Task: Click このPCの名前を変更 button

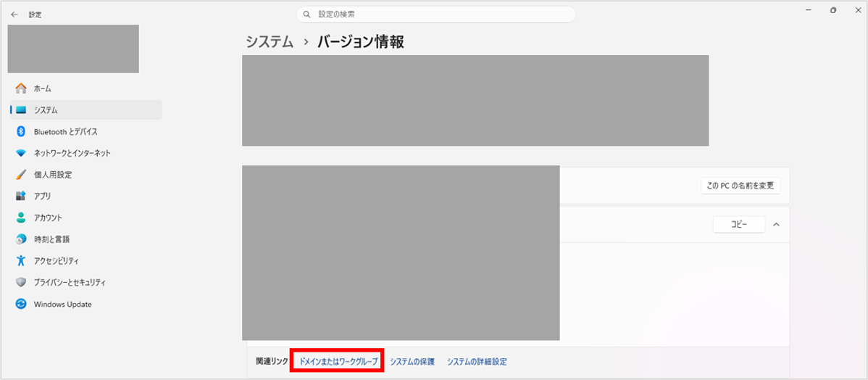Action: click(740, 186)
